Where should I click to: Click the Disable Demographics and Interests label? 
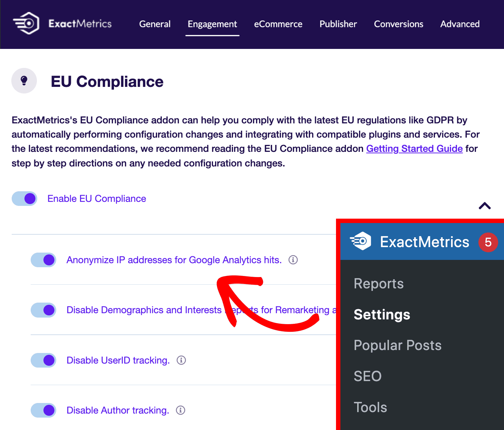click(x=201, y=310)
